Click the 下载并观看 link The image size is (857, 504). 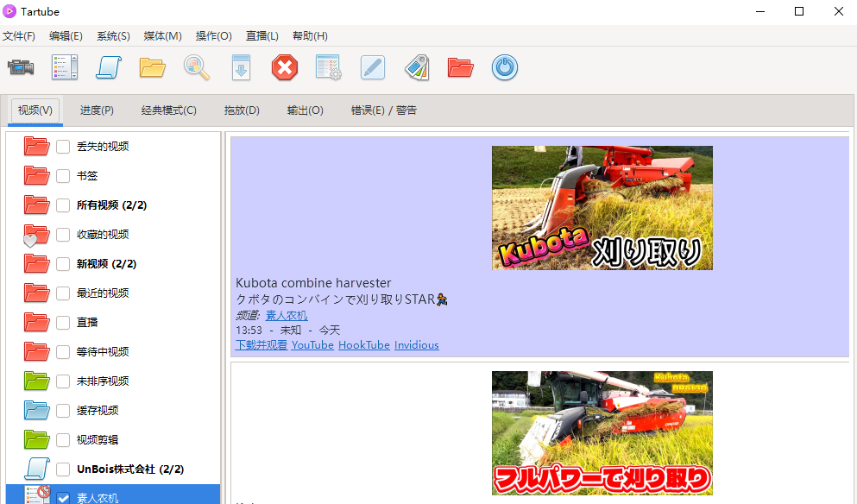(x=261, y=345)
